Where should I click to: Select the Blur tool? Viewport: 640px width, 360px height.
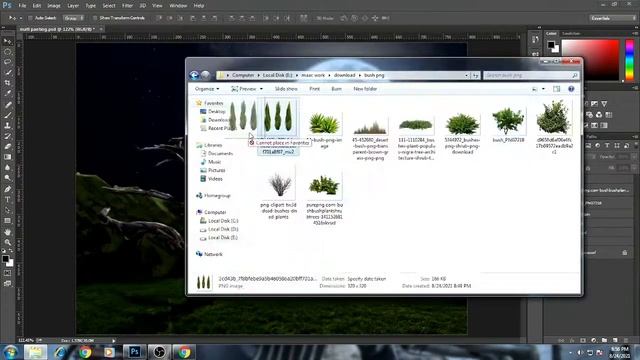tap(7, 168)
